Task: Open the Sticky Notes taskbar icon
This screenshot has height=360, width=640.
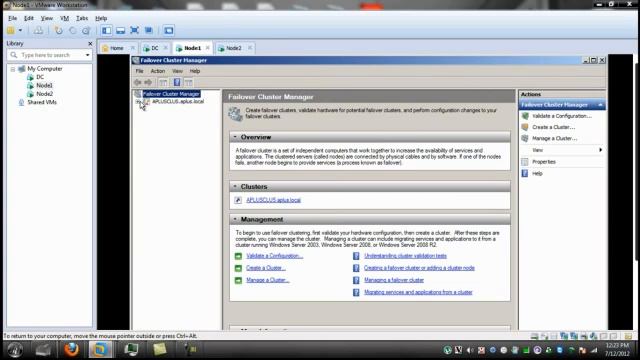Action: point(160,350)
